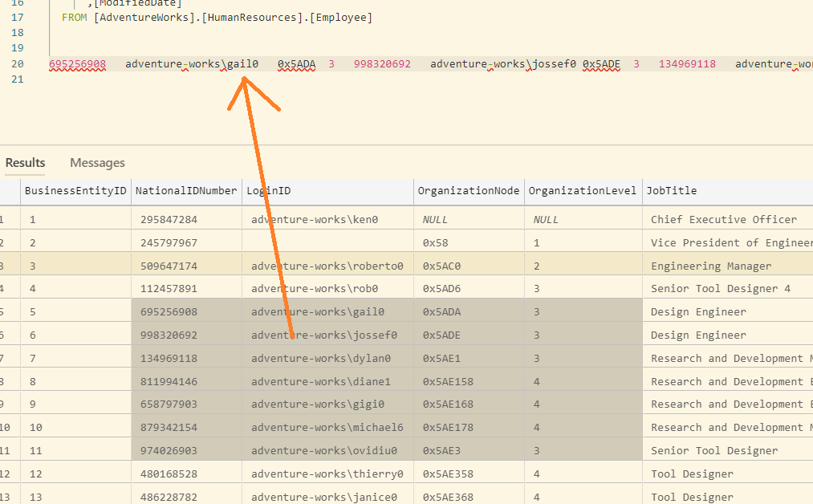813x504 pixels.
Task: Select Senior Tool Designer 4 cell
Action: tap(727, 288)
